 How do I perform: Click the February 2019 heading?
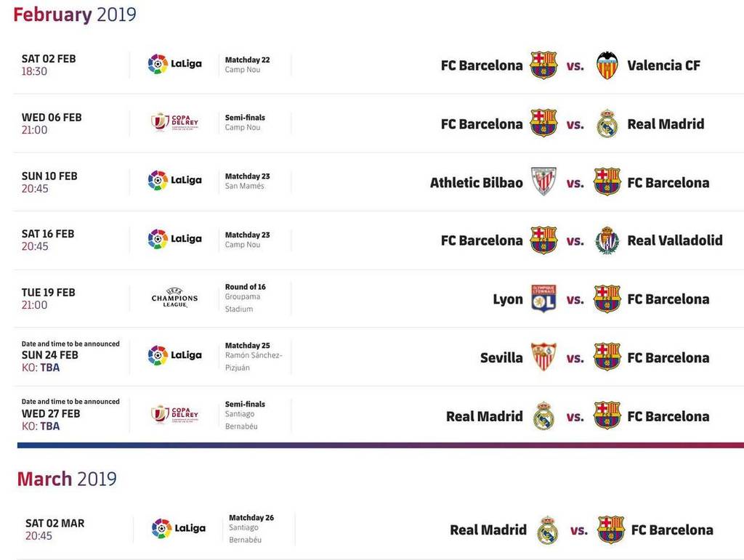(75, 15)
